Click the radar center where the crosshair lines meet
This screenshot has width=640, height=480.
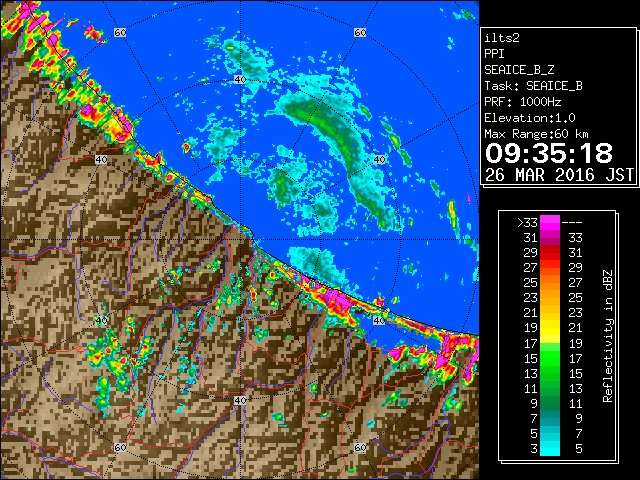240,240
